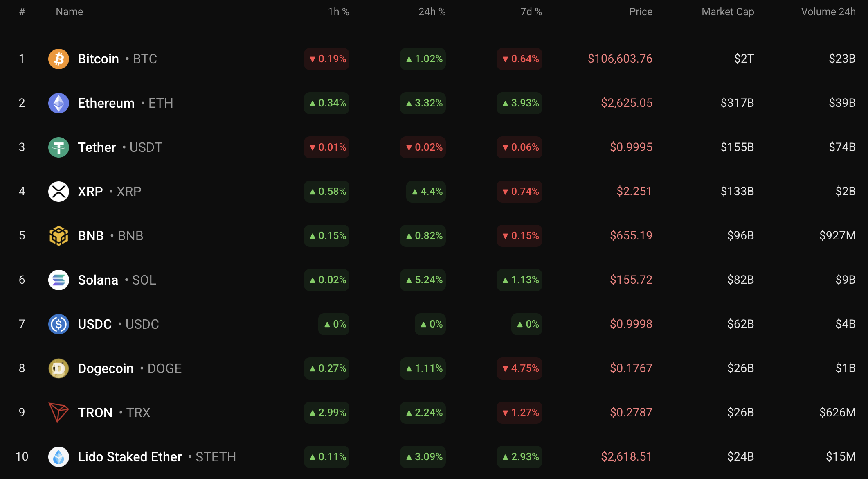Click the Lido Staked Ether icon

coord(58,457)
